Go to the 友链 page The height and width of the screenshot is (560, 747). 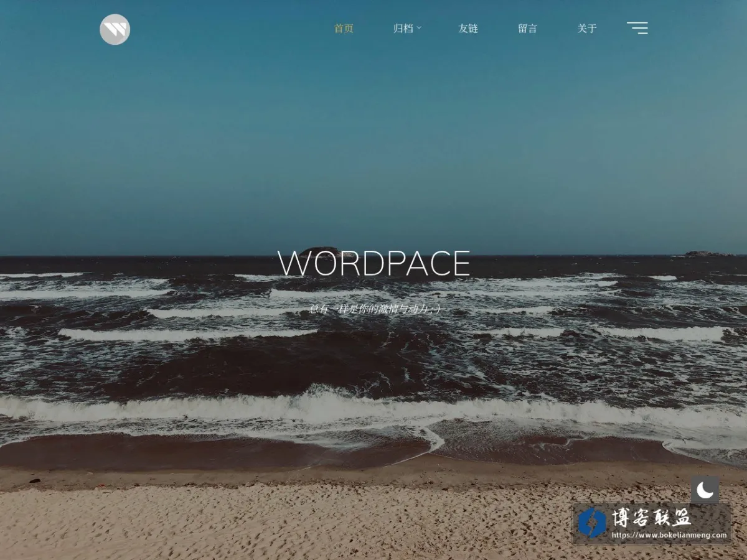pos(468,28)
